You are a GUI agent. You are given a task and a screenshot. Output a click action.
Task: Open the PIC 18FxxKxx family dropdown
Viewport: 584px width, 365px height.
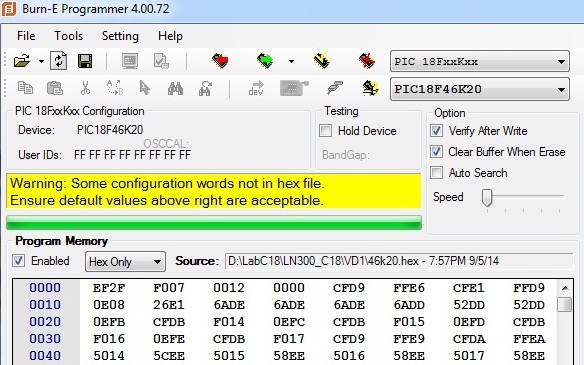(x=480, y=61)
